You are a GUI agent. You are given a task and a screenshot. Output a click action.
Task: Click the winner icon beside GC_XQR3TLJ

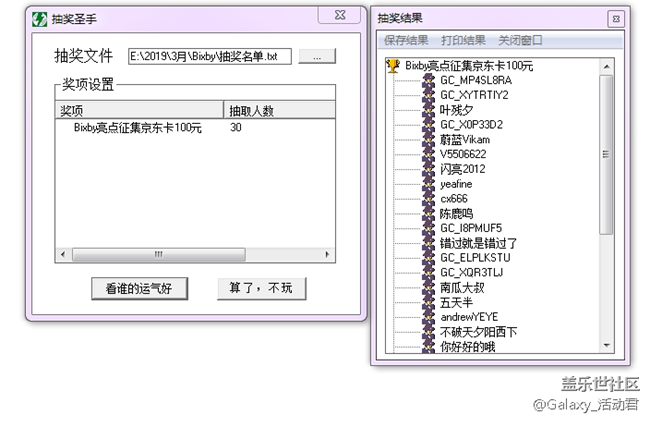coord(428,273)
